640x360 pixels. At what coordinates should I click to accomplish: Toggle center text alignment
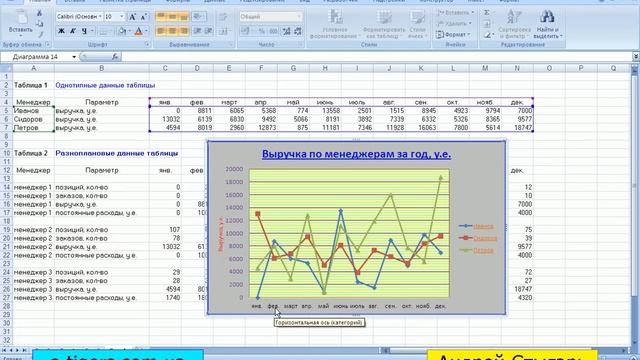pyautogui.click(x=172, y=31)
